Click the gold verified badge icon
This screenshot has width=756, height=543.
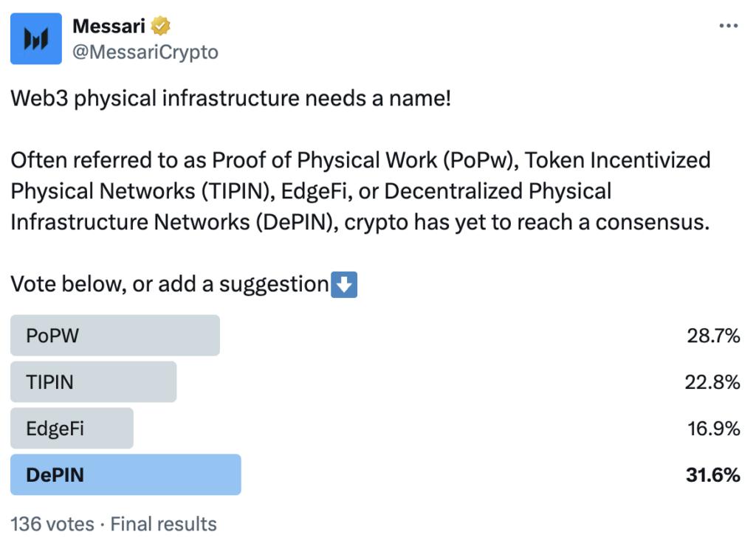point(161,27)
